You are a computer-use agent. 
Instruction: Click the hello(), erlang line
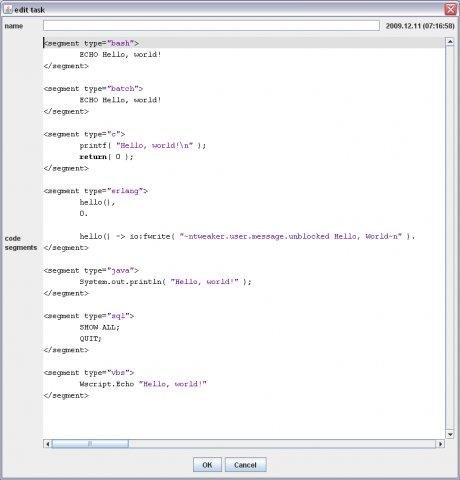coord(97,202)
